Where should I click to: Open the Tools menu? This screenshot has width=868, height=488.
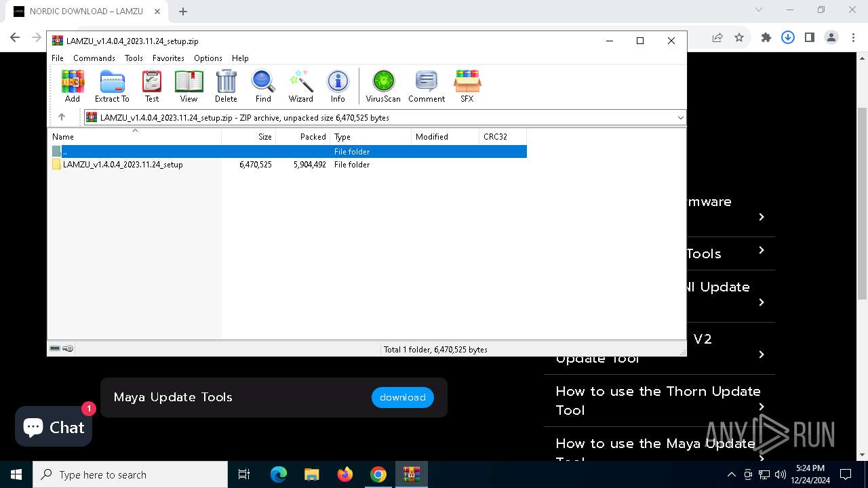pyautogui.click(x=134, y=58)
